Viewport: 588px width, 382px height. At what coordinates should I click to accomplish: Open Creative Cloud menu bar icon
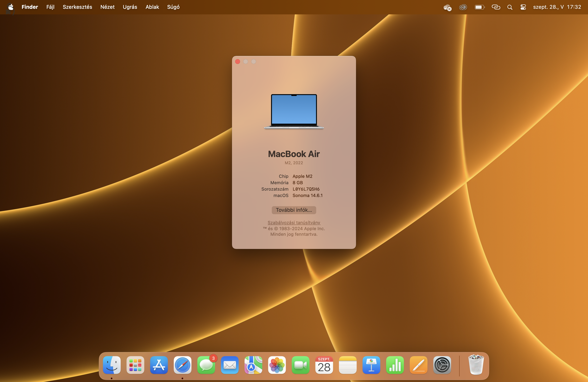coord(463,7)
